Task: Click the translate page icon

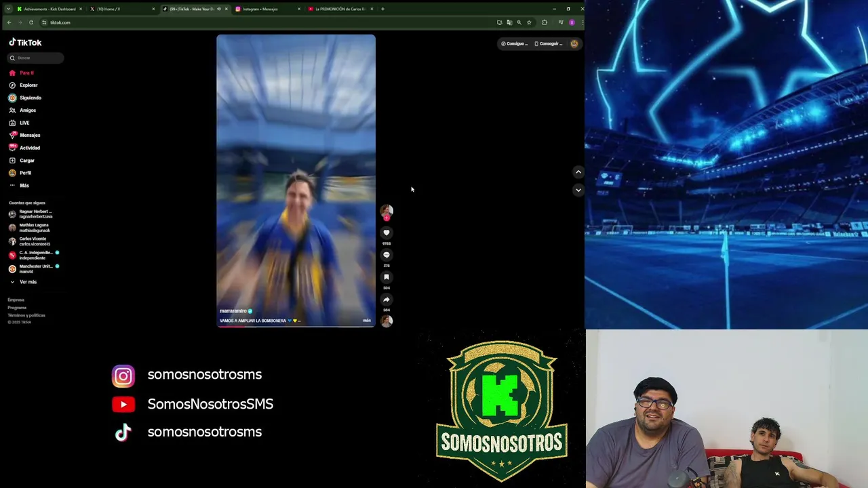Action: click(x=509, y=22)
